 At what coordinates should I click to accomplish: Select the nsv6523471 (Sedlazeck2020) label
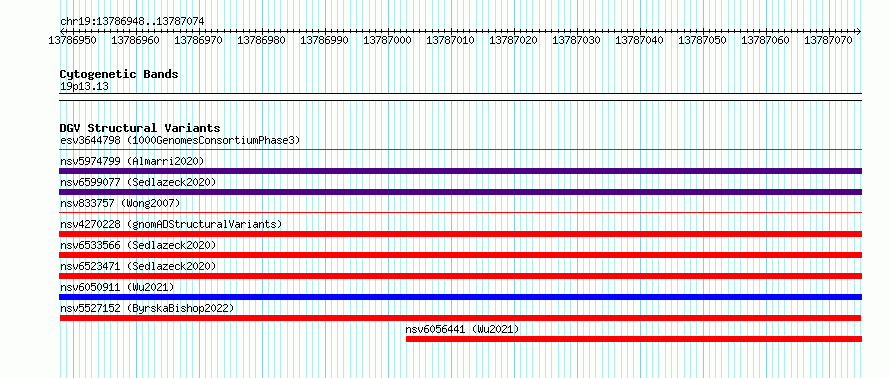tap(138, 266)
